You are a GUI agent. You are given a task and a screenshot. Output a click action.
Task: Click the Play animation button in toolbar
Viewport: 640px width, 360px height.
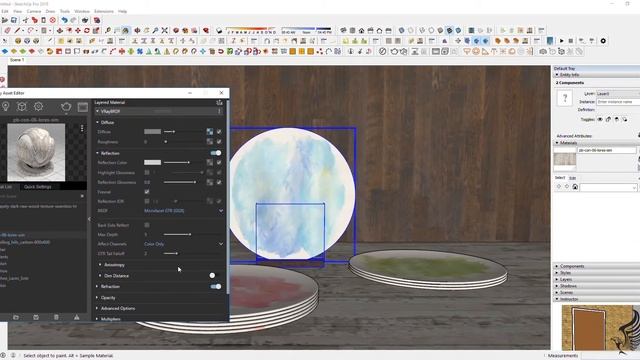562,41
